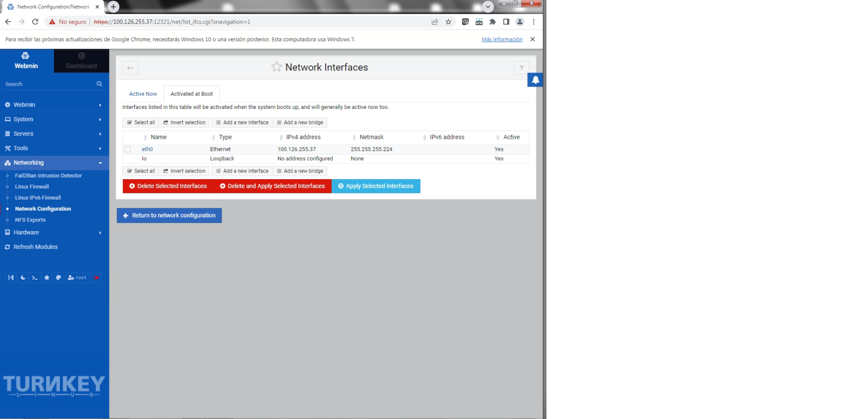The image size is (868, 419).
Task: Toggle night mode with the moon icon
Action: tap(23, 278)
